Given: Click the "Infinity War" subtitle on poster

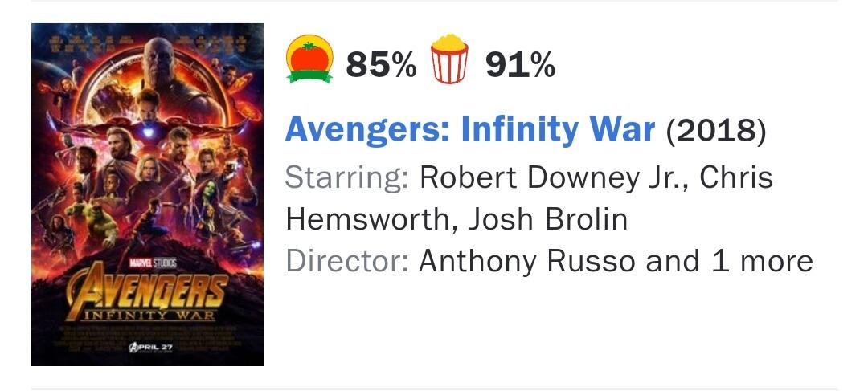Looking at the screenshot, I should (147, 313).
